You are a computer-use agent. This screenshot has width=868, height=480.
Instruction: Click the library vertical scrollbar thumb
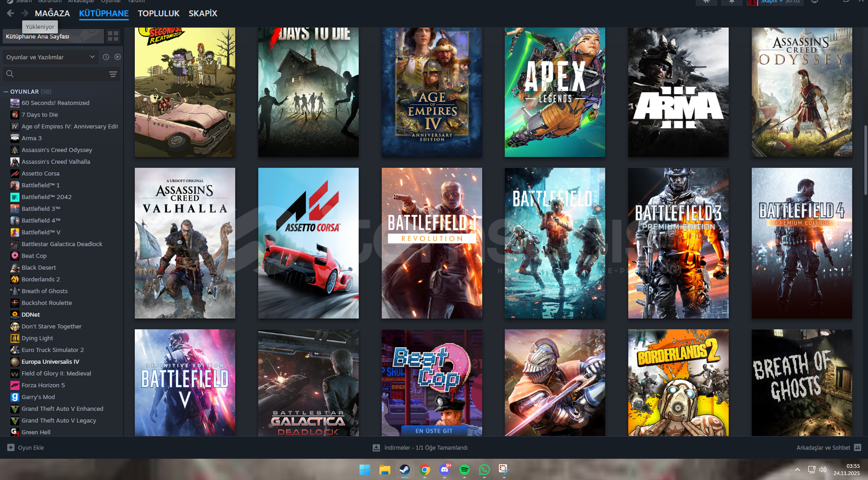click(x=866, y=160)
